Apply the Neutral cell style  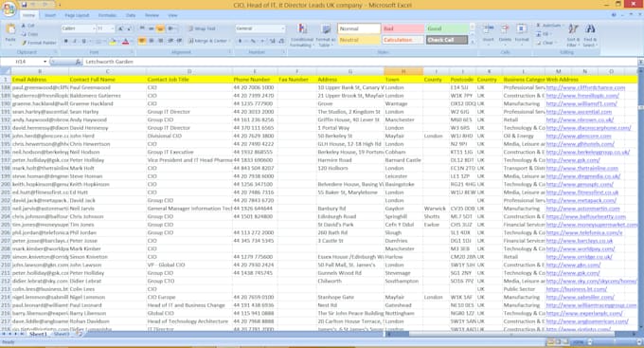pyautogui.click(x=359, y=40)
